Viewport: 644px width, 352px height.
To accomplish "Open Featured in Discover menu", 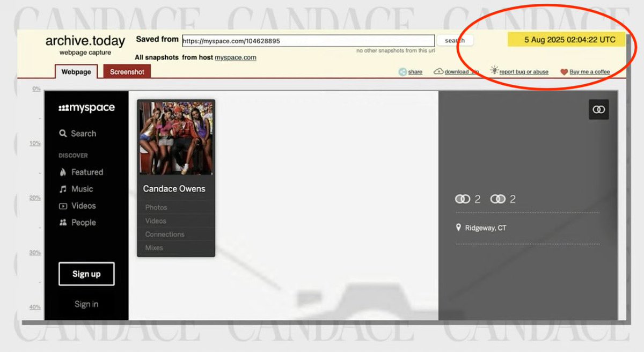I will 87,172.
